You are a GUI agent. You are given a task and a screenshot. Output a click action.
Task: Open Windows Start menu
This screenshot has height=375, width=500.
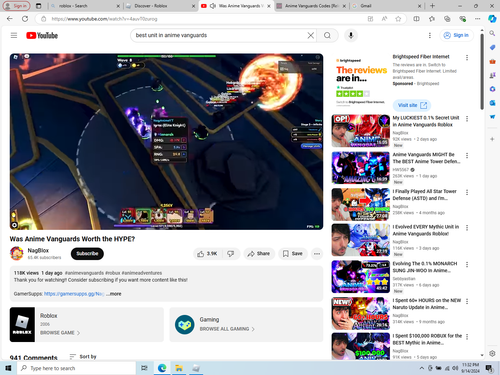click(x=8, y=368)
